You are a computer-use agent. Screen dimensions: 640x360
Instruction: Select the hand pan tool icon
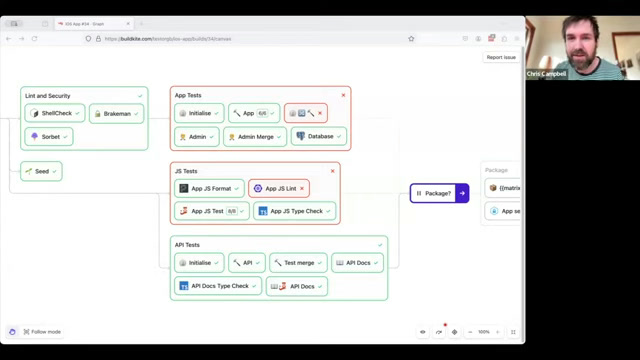[12, 332]
